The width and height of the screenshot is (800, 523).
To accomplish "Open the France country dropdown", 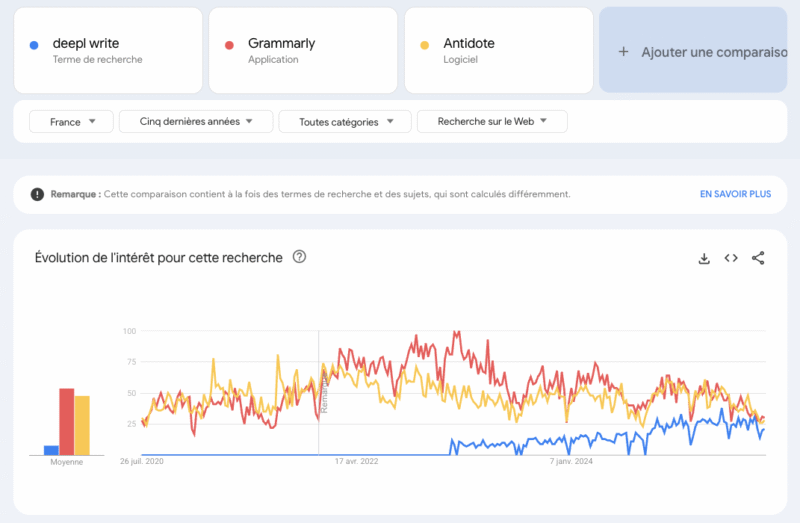I will (x=71, y=121).
